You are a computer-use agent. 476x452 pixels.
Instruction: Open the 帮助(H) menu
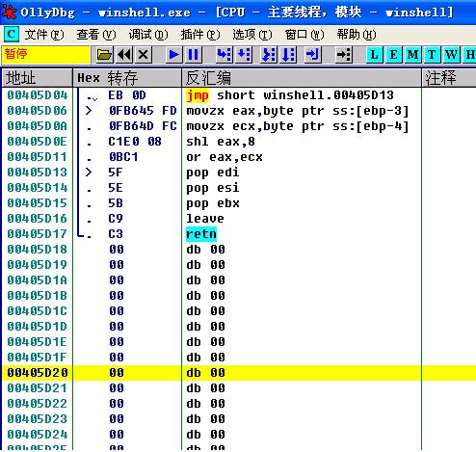357,35
